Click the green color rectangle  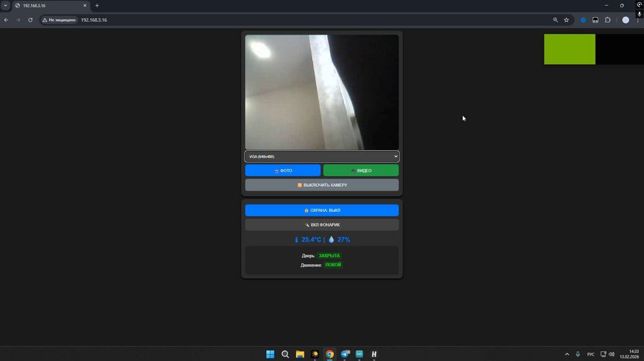point(569,49)
